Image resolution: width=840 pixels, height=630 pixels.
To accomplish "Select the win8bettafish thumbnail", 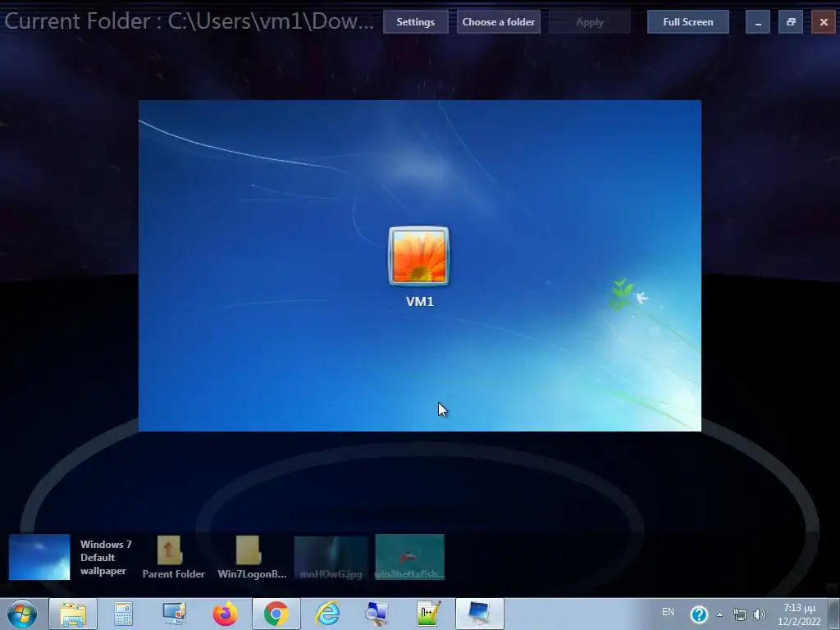I will pos(410,557).
